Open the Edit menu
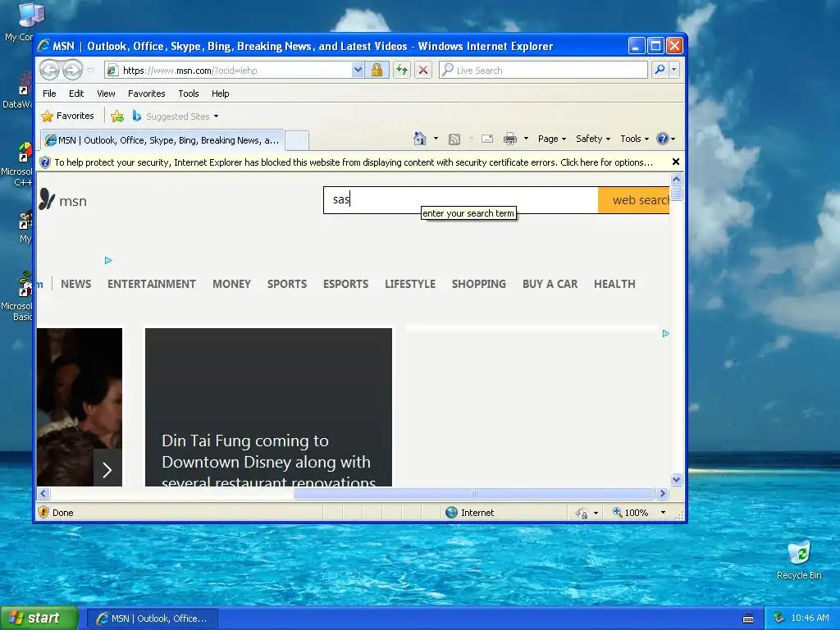Viewport: 840px width, 630px height. pos(76,94)
